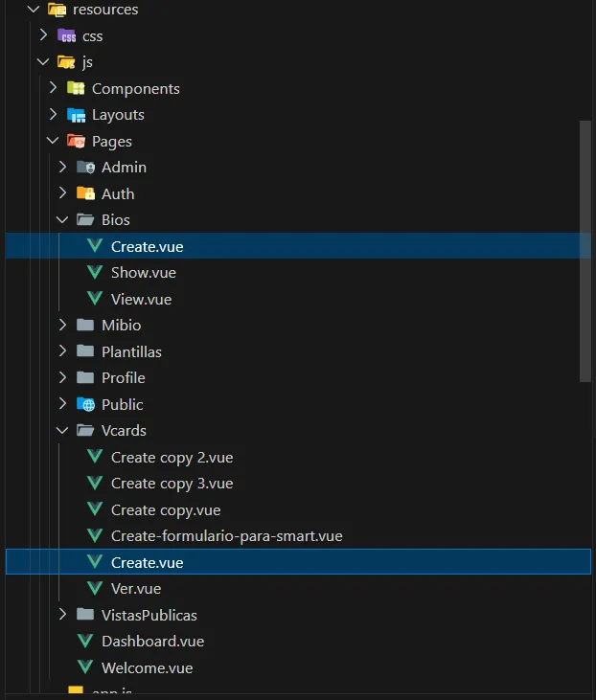Collapse the Bios folder chevron

click(x=62, y=219)
